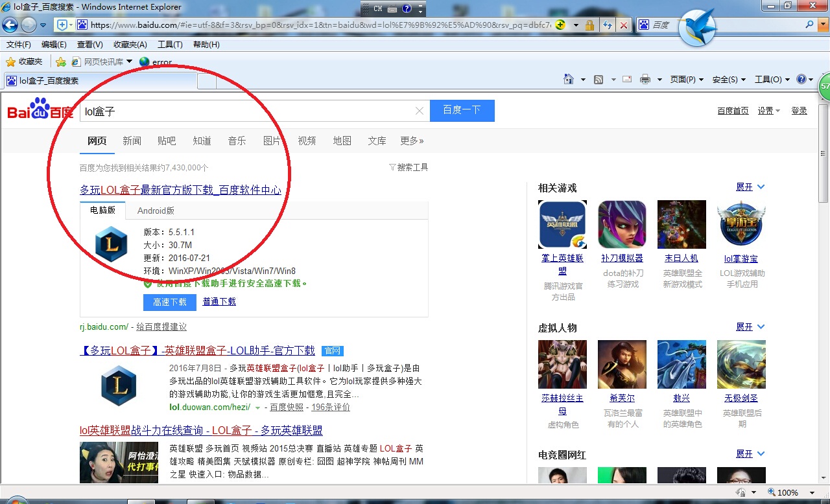This screenshot has height=504, width=830.
Task: Clear the search box with the X icon
Action: (x=420, y=111)
